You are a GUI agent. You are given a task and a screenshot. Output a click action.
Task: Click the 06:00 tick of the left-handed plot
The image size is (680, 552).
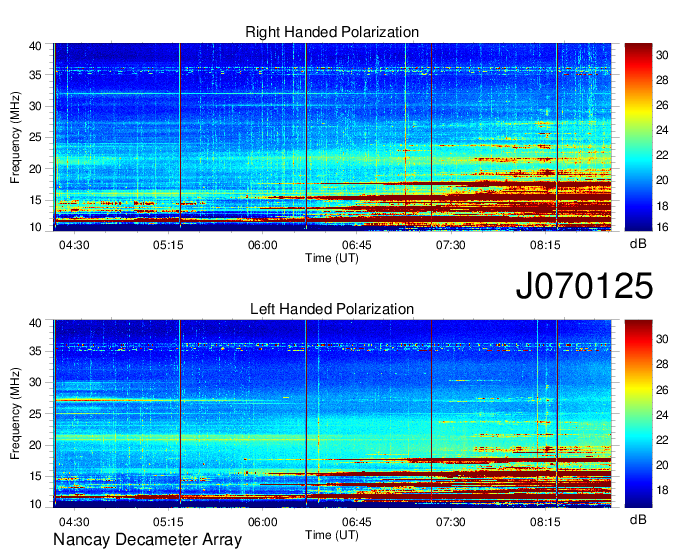pyautogui.click(x=262, y=522)
